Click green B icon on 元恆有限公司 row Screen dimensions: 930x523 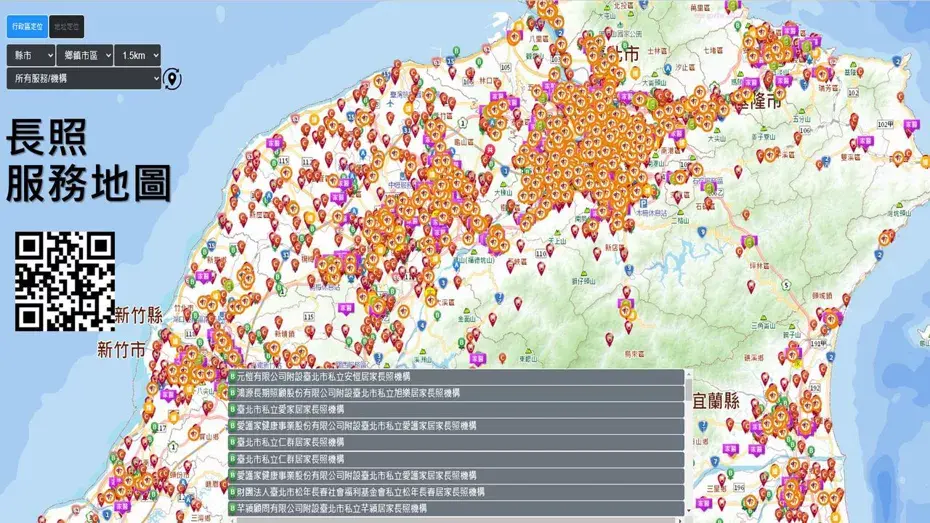(232, 376)
